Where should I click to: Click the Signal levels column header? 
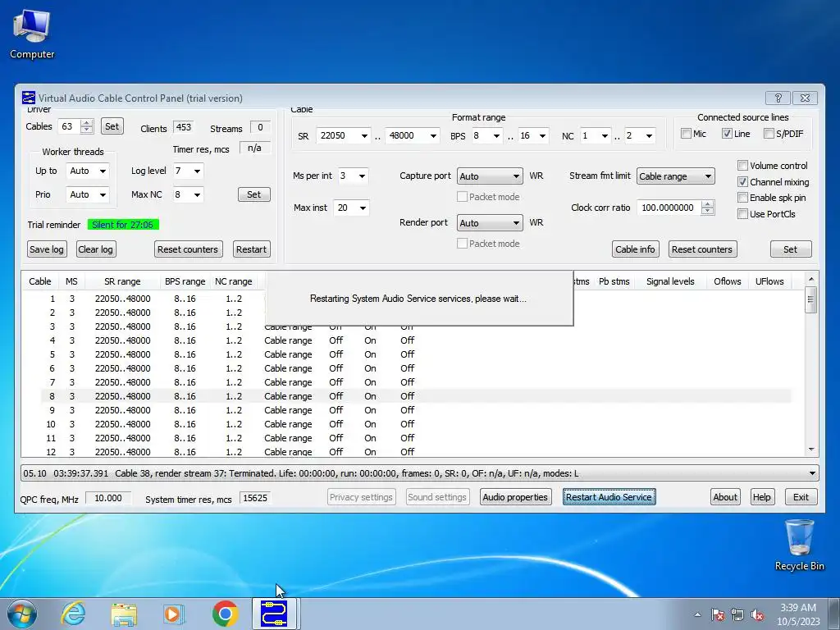[x=670, y=281]
